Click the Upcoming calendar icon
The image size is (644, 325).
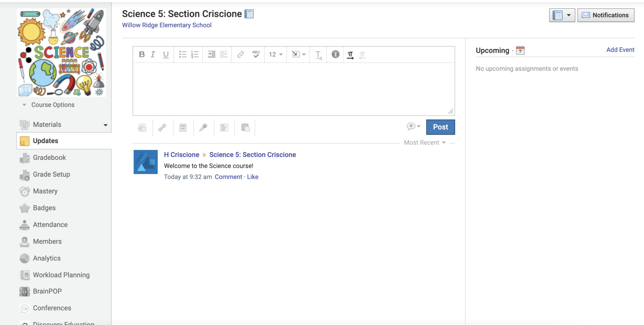pos(520,50)
